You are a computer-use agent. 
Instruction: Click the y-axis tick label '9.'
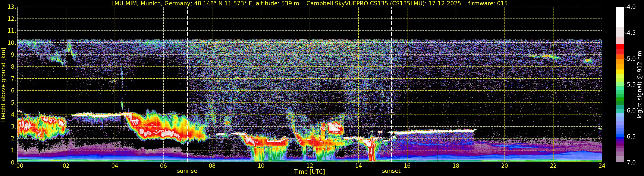click(13, 55)
